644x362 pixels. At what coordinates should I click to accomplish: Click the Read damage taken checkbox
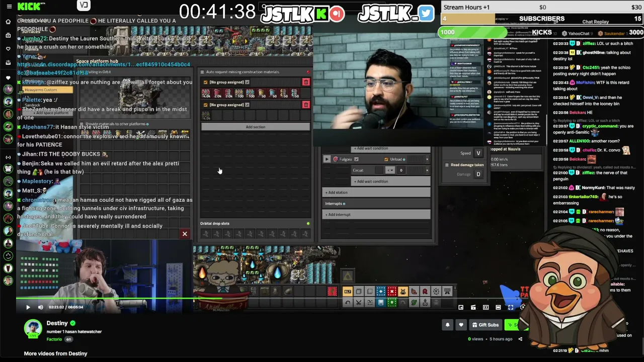(x=447, y=165)
